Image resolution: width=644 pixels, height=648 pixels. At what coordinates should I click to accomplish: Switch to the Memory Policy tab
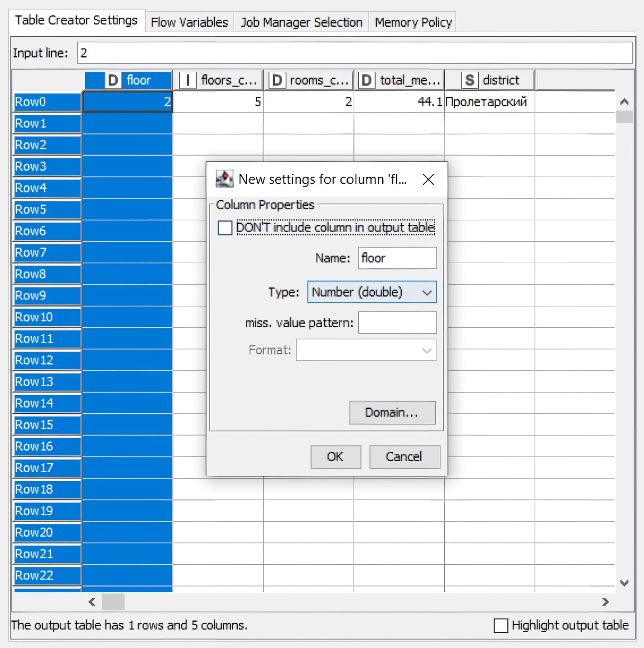coord(413,22)
